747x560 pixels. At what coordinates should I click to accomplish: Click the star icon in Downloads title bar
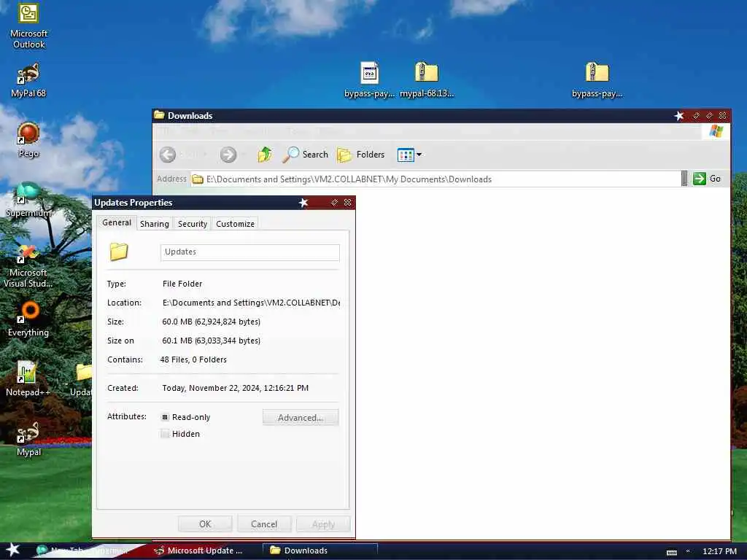679,116
